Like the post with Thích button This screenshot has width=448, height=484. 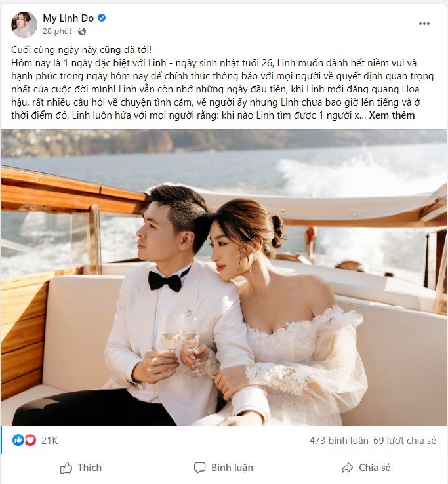pos(81,468)
